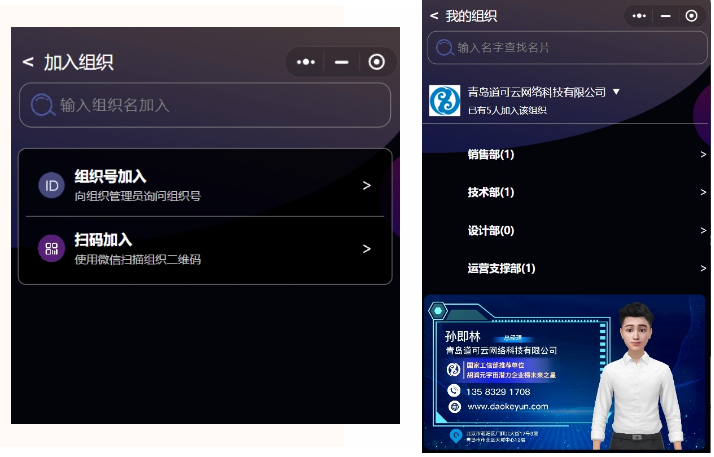This screenshot has width=714, height=457.
Task: Tap the circular target icon on 加入组织 page
Action: (376, 62)
